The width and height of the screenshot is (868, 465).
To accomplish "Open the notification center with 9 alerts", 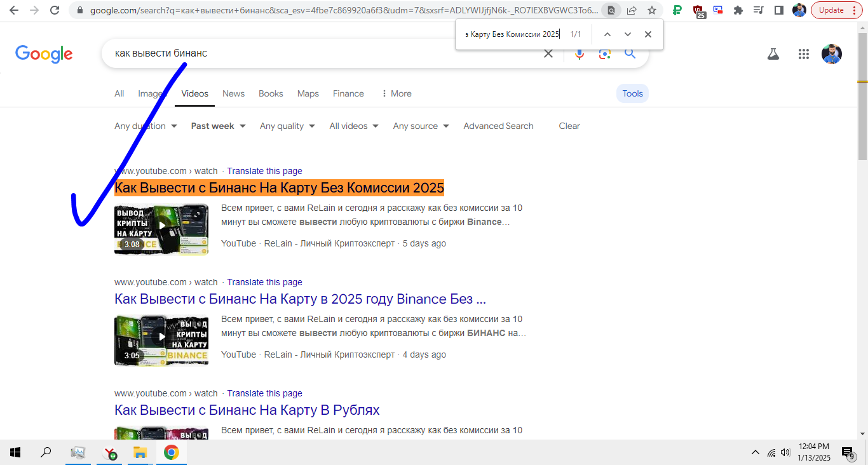I will [848, 452].
